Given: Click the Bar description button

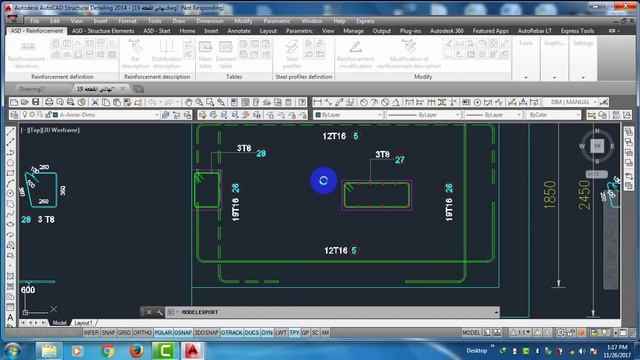Looking at the screenshot, I should pos(136,54).
